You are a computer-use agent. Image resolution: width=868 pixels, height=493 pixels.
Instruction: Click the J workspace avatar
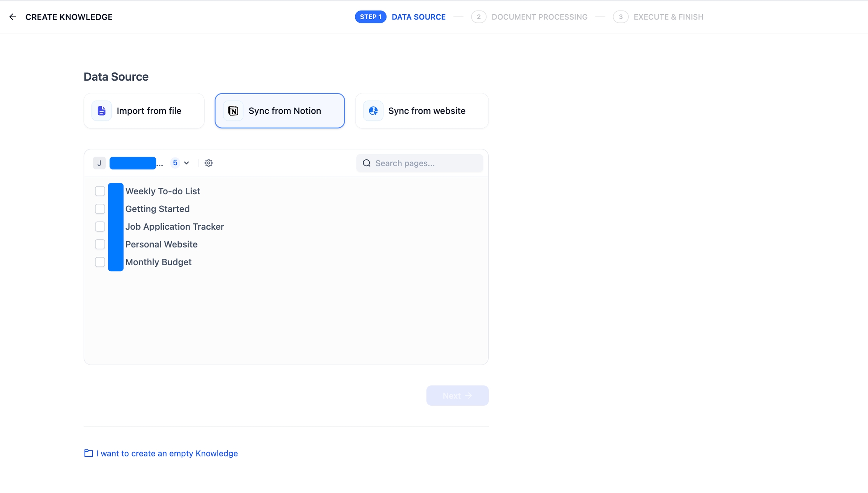click(99, 163)
